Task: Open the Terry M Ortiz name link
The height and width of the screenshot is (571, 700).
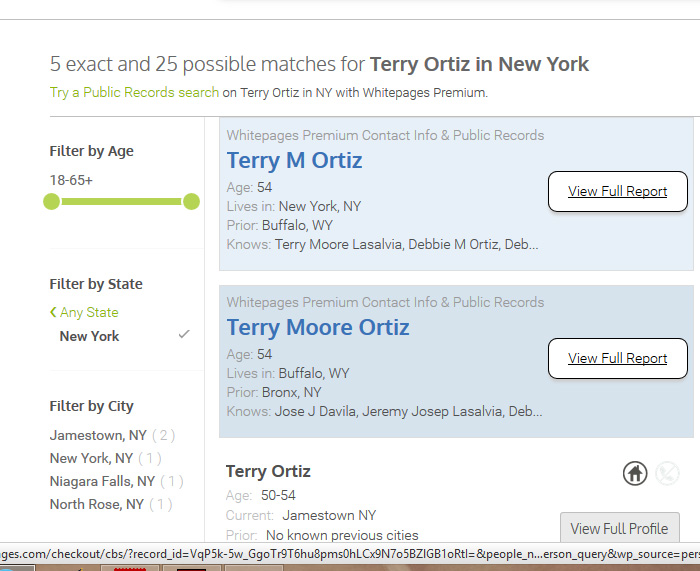Action: tap(294, 160)
